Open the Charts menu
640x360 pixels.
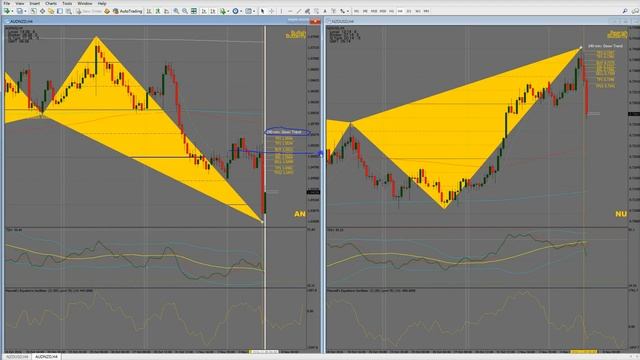click(51, 3)
